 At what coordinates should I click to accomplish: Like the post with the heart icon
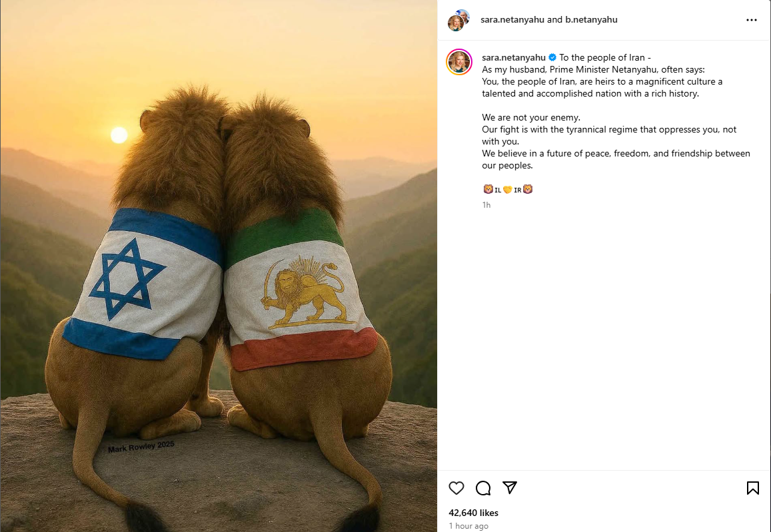[x=456, y=488]
